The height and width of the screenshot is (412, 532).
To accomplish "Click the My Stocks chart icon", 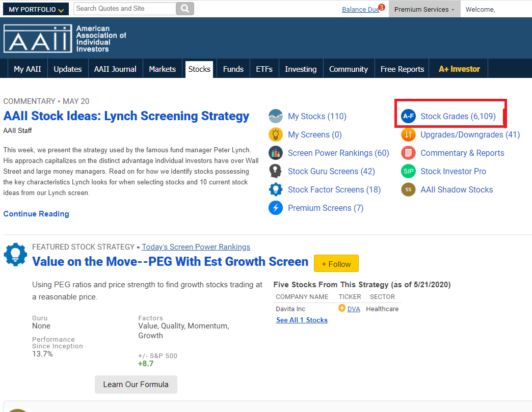I will point(276,116).
